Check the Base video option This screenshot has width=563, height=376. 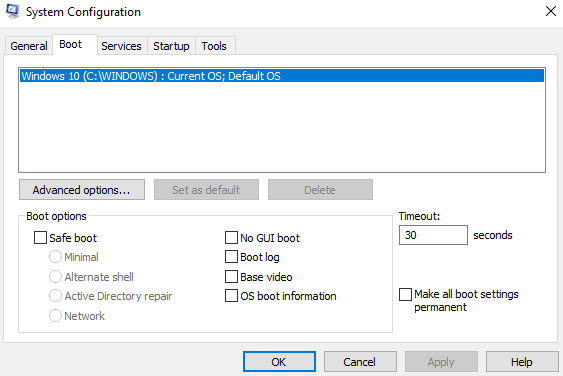(231, 277)
